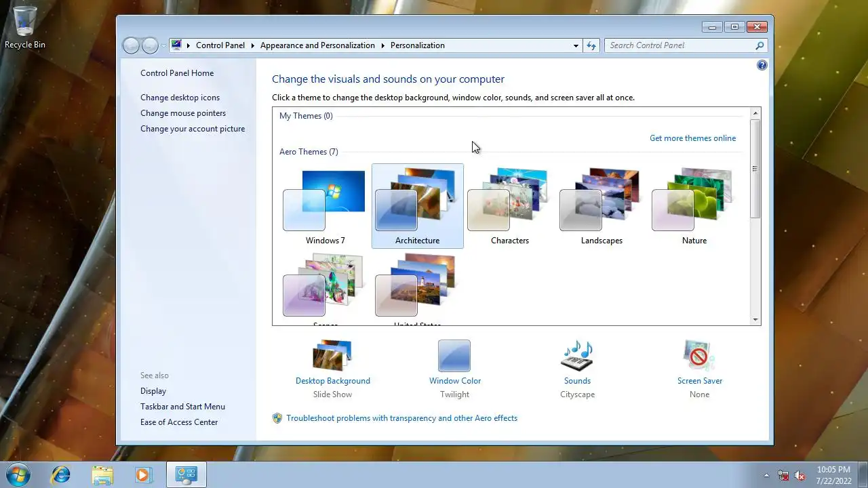868x488 pixels.
Task: Select the Architecture theme
Action: [417, 207]
